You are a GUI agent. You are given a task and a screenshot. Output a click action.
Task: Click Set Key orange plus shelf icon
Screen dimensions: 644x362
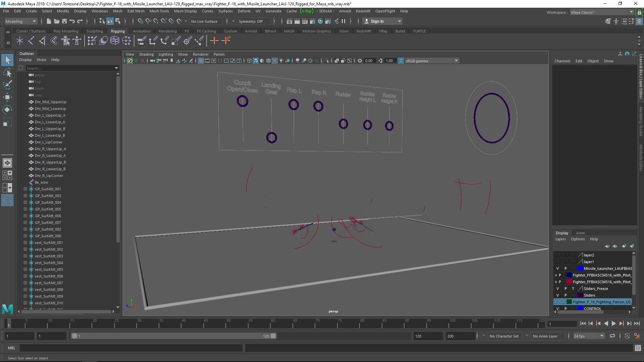[214, 41]
